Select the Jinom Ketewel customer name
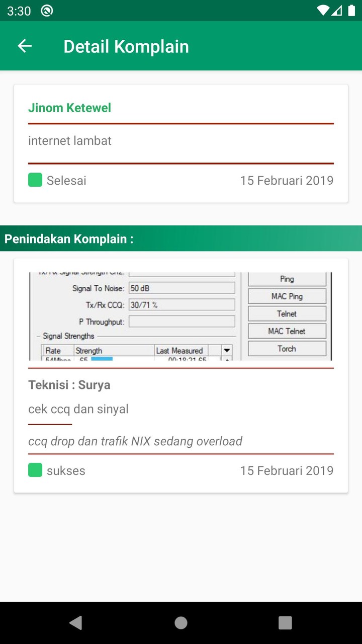This screenshot has height=644, width=362. [69, 108]
